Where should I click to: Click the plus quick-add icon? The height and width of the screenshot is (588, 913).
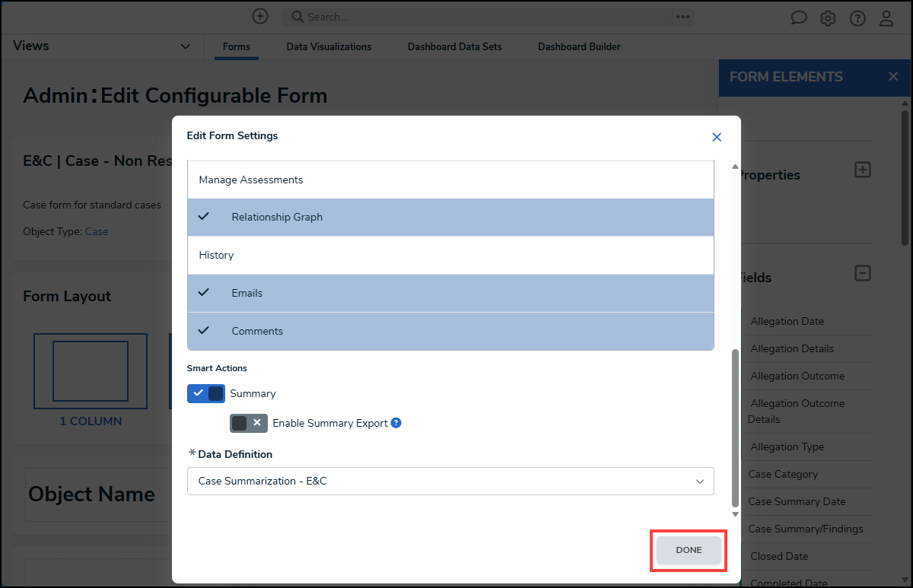click(x=260, y=16)
